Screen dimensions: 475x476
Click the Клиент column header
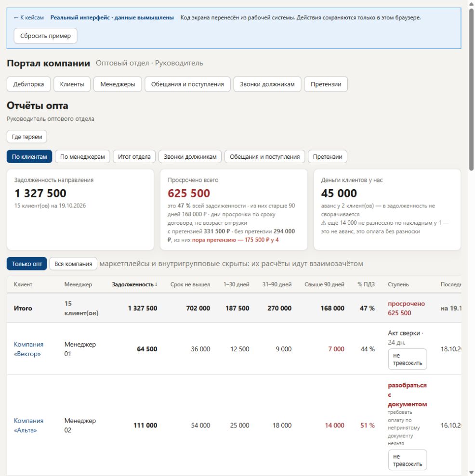pos(23,284)
